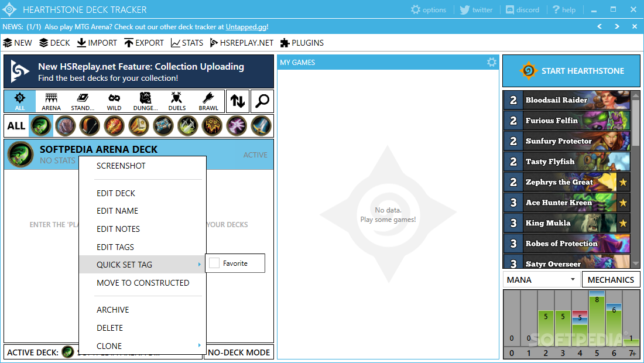Show next news item
The width and height of the screenshot is (644, 363).
point(617,26)
